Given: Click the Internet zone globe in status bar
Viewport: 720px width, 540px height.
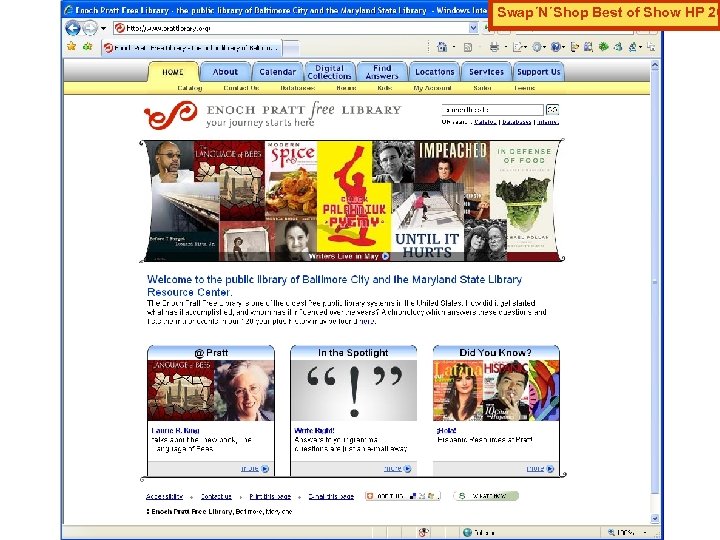Looking at the screenshot, I should [467, 533].
